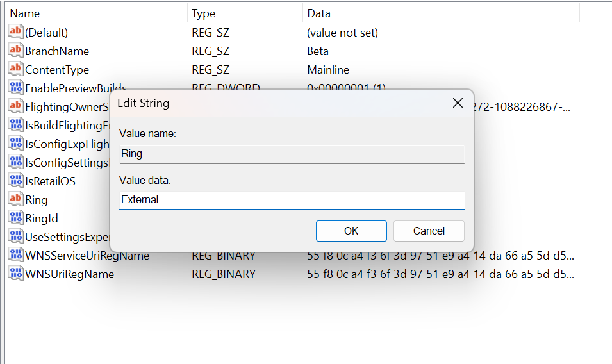Select the string icon next to BranchName
The image size is (612, 364).
pyautogui.click(x=16, y=51)
